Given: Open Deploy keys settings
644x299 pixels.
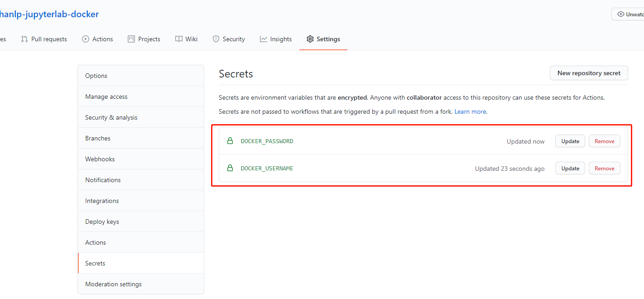Looking at the screenshot, I should coord(141,222).
